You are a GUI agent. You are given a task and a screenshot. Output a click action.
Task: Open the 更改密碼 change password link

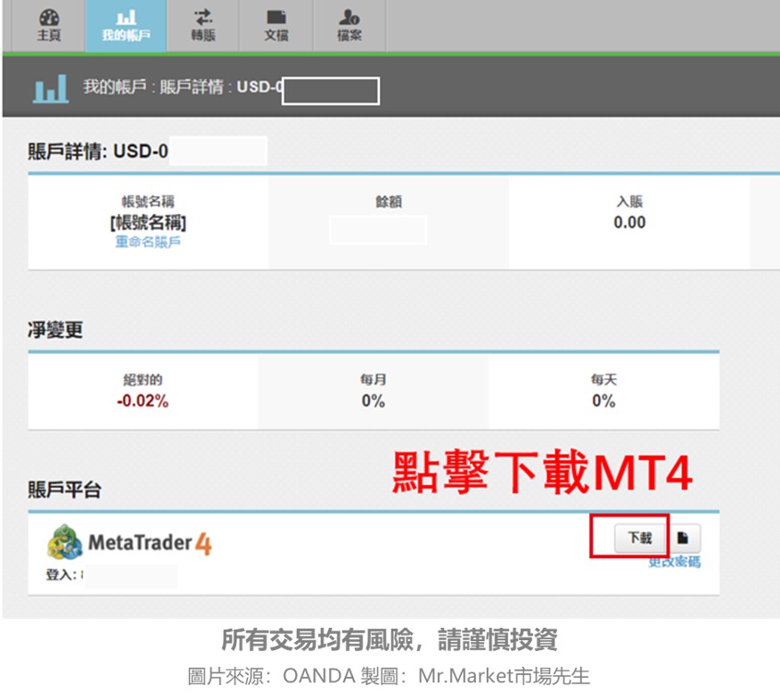[x=675, y=562]
